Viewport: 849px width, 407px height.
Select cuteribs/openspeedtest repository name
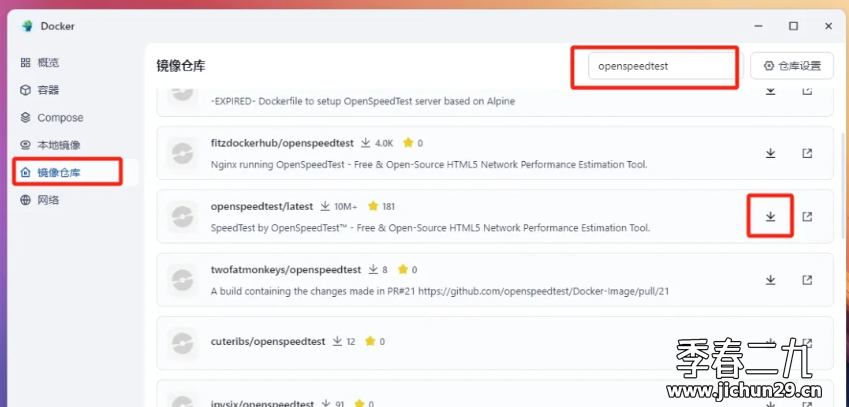click(x=268, y=342)
